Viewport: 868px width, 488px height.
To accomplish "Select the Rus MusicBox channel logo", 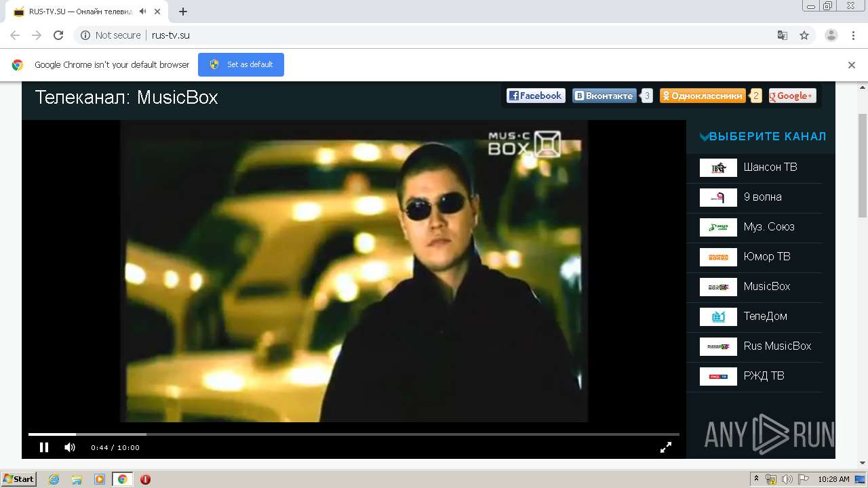I will [x=718, y=346].
